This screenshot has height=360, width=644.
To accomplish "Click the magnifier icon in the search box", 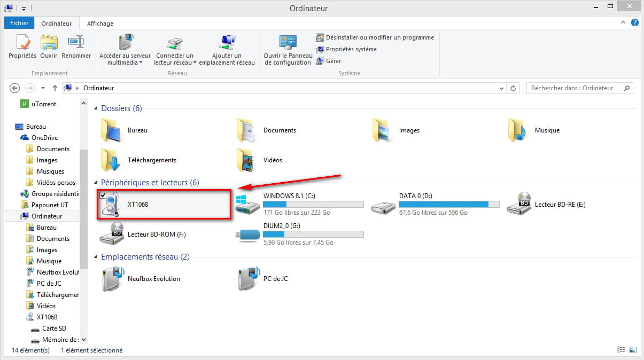I will coord(627,88).
